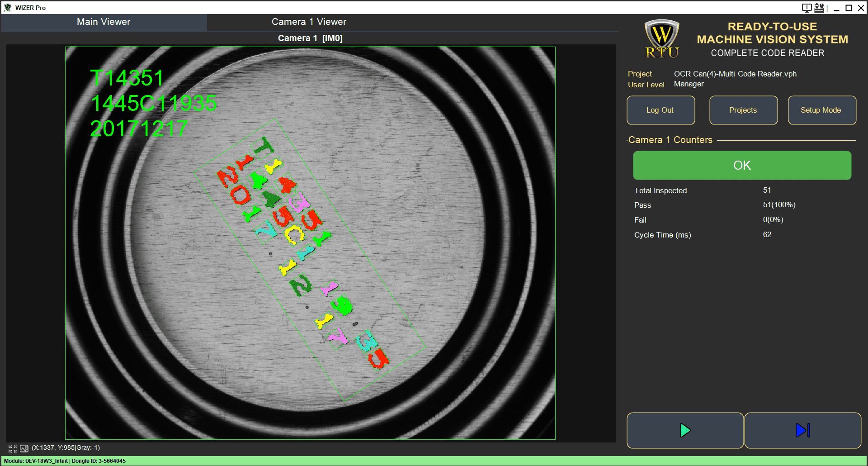Click 'READY-TO-USE MACHINE VISION SYSTEM' heading
The image size is (868, 466).
772,33
